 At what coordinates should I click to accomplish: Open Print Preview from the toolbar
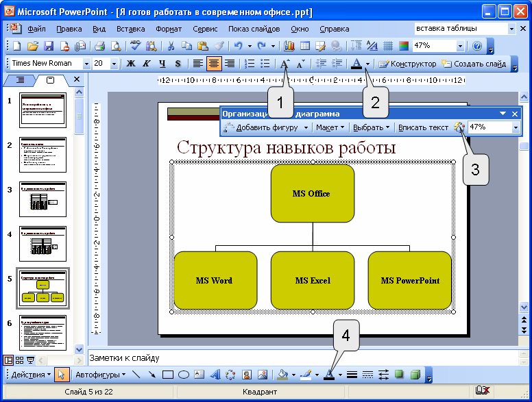116,46
